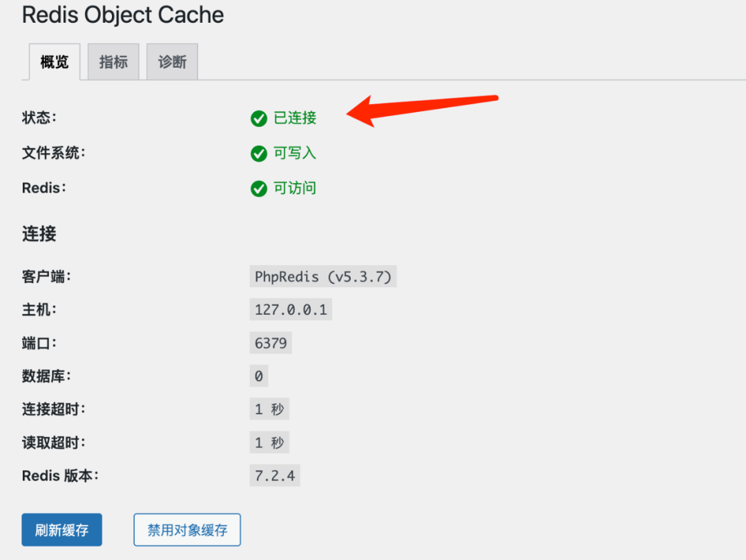The height and width of the screenshot is (560, 746).
Task: Click the database value 0
Action: pos(259,376)
